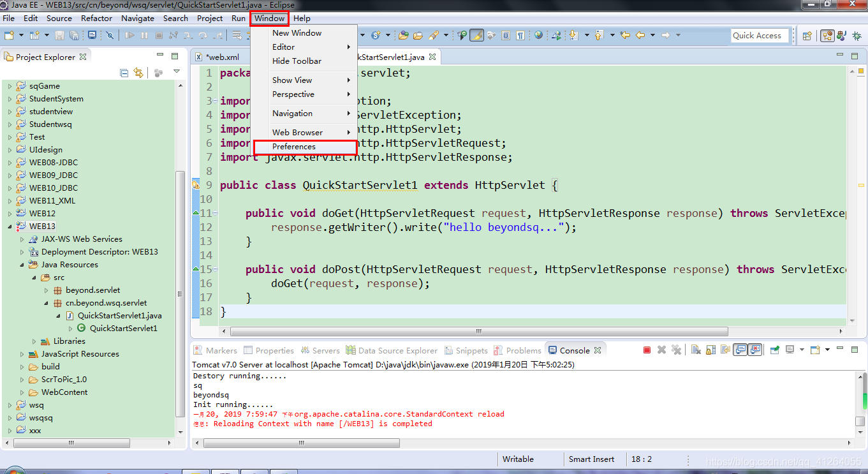Expand the WebContent folder
Viewport: 868px width, 474px height.
[x=22, y=392]
